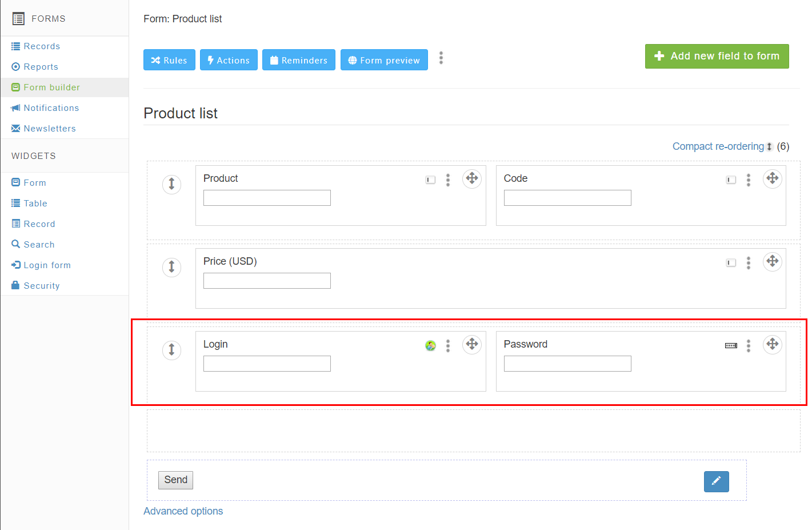Focus the Code text input
Screen dimensions: 812x530
tap(567, 198)
